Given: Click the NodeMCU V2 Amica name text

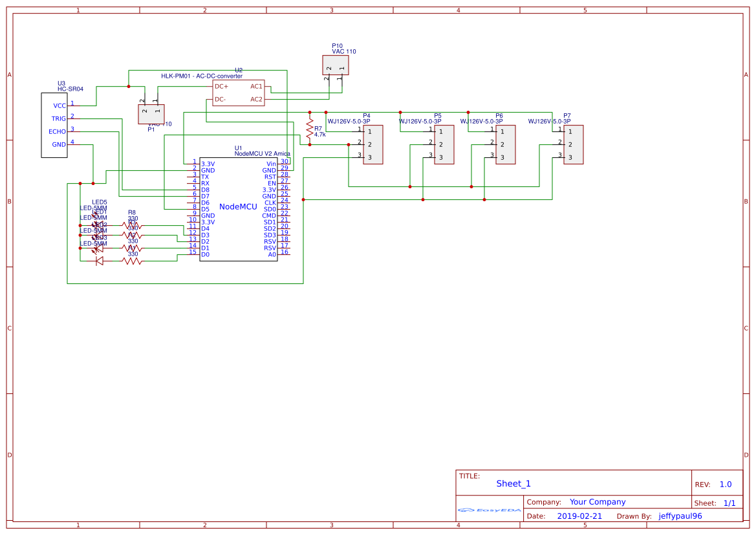Looking at the screenshot, I should point(263,153).
